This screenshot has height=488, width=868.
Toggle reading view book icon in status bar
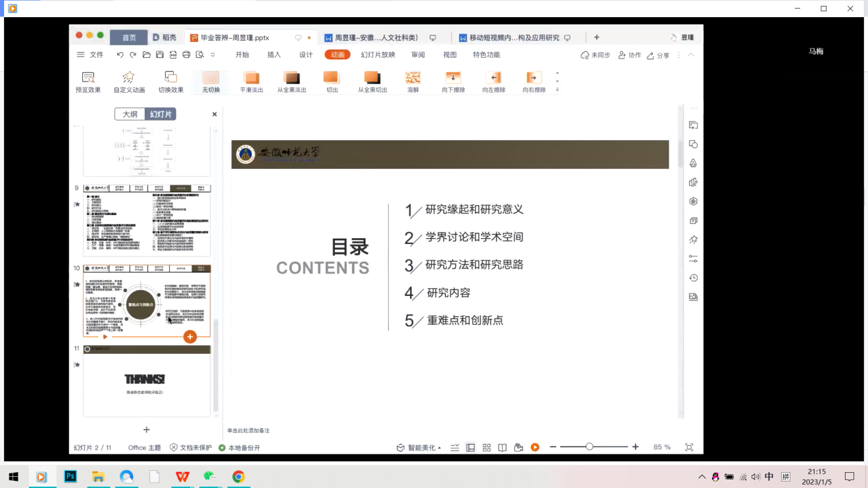[502, 447]
